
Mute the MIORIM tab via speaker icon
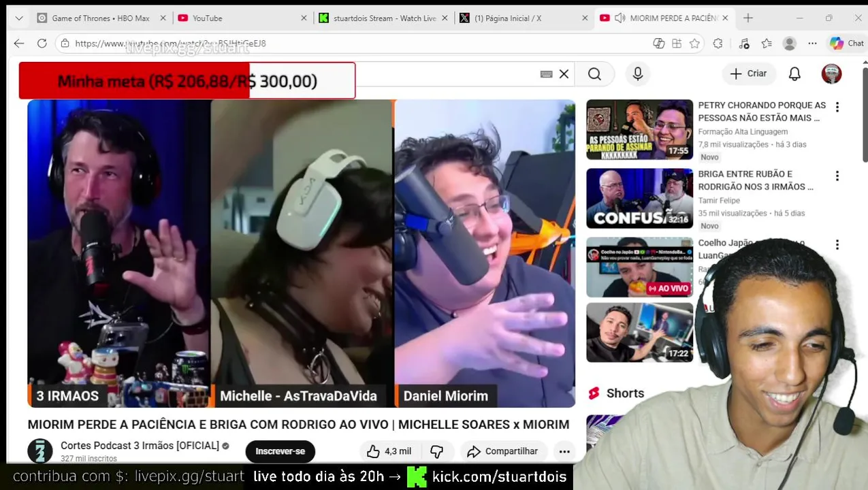click(620, 18)
